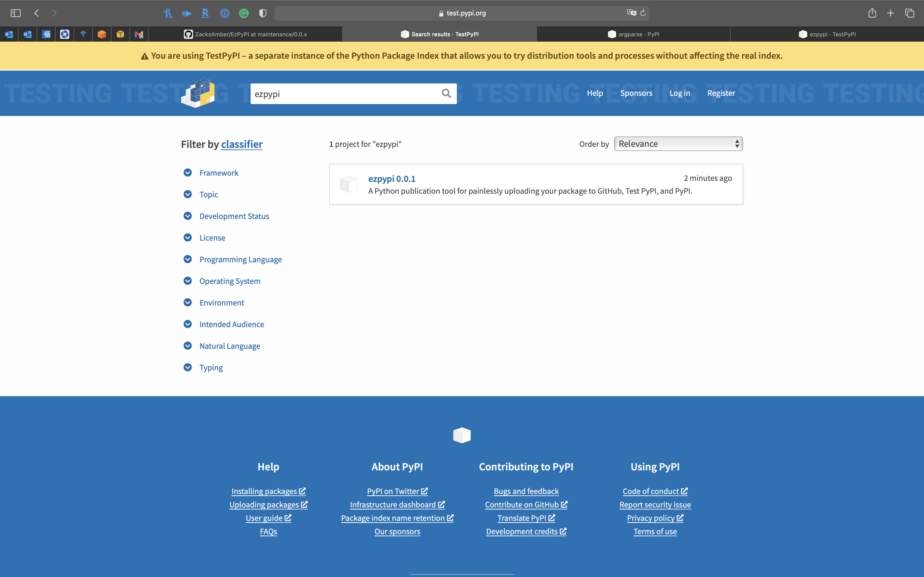
Task: Click the Safari sidebar toggle icon
Action: point(16,13)
